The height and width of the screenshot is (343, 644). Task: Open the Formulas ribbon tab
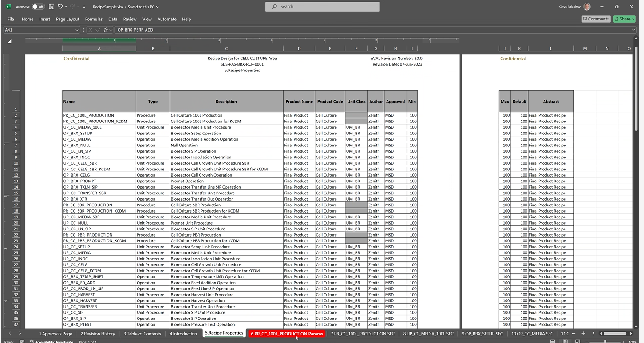[94, 19]
